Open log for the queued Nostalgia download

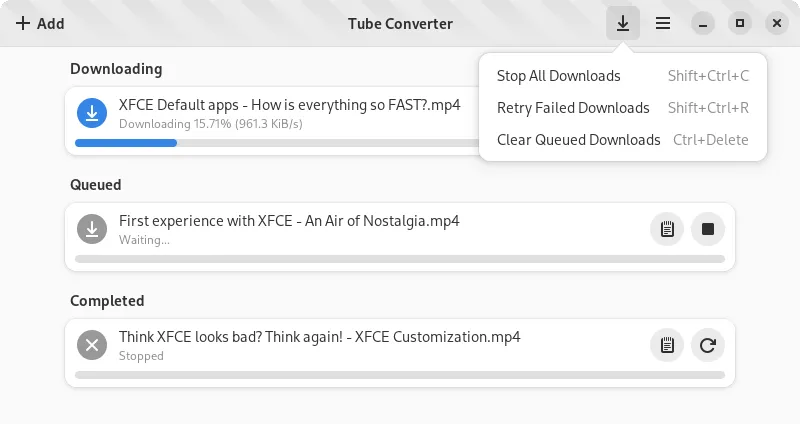pos(667,229)
